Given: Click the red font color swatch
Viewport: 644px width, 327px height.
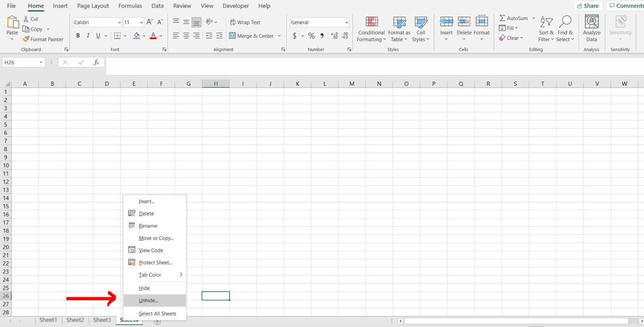Looking at the screenshot, I should 154,36.
